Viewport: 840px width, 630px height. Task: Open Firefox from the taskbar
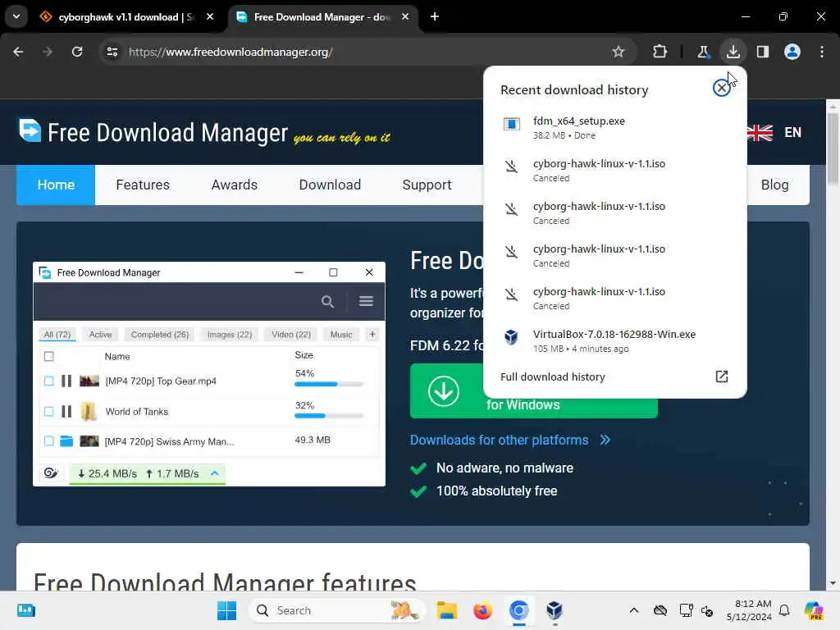482,610
